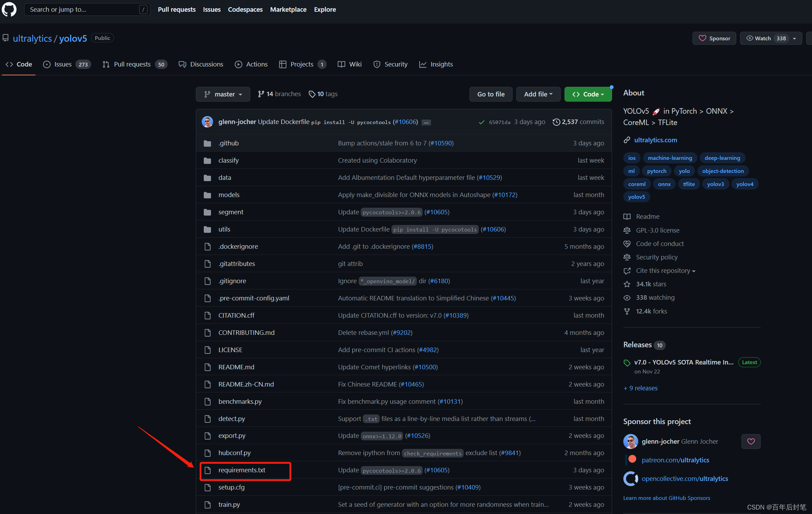Click the segment folder icon
This screenshot has width=812, height=514.
207,212
